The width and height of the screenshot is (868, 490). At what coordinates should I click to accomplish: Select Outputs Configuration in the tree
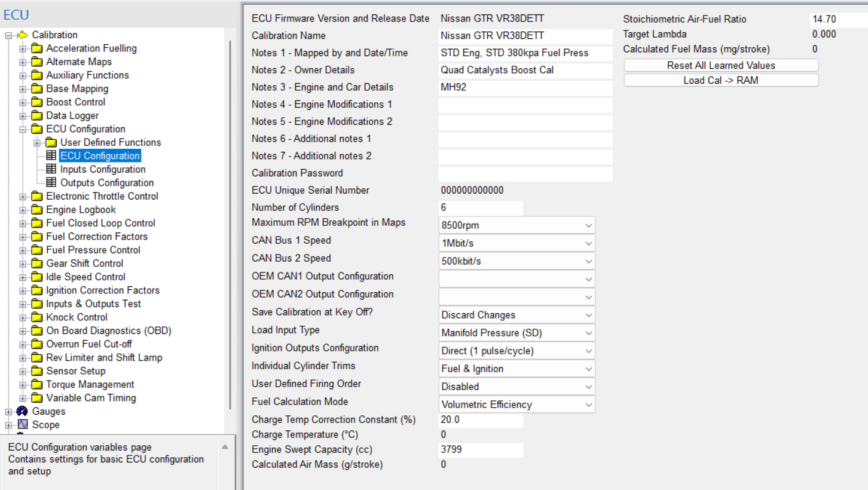[107, 183]
